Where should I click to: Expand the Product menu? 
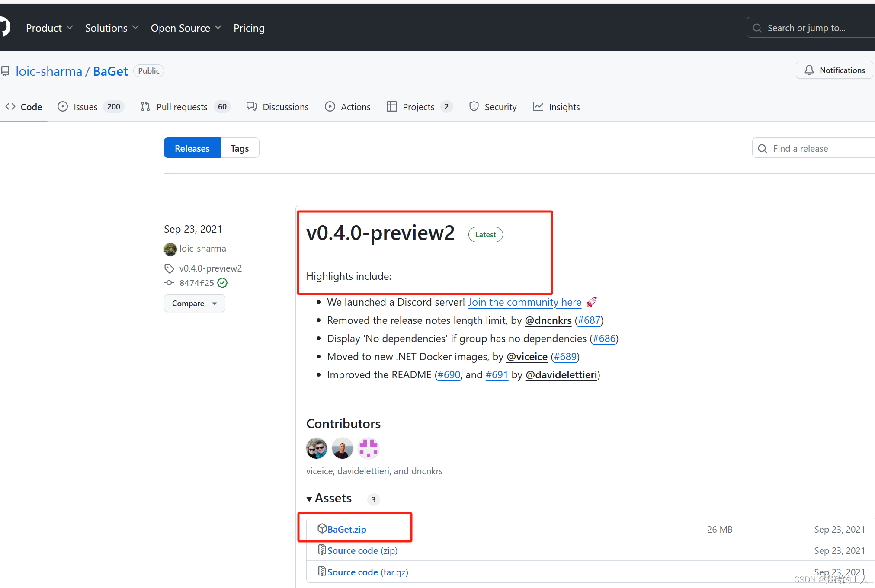[49, 28]
